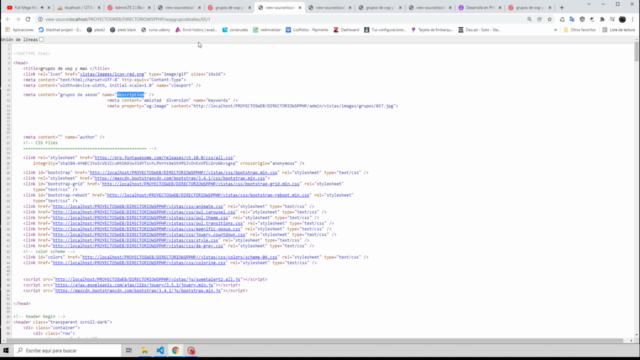This screenshot has width=640, height=360.
Task: Mute the Full Mega Mix YouTube tab
Action: click(42, 7)
